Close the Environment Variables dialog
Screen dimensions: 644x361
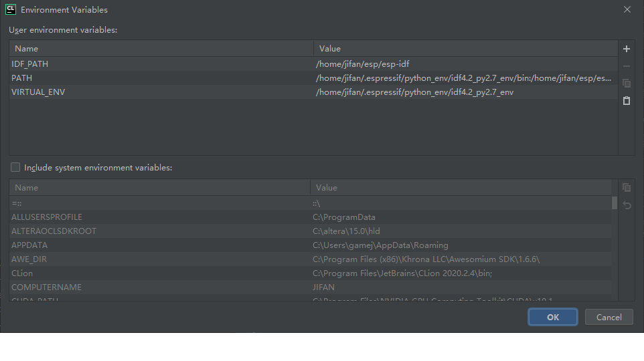click(627, 9)
